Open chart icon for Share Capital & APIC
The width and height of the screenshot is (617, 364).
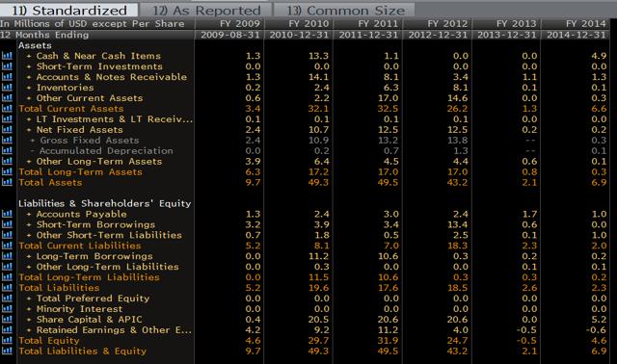coord(7,319)
